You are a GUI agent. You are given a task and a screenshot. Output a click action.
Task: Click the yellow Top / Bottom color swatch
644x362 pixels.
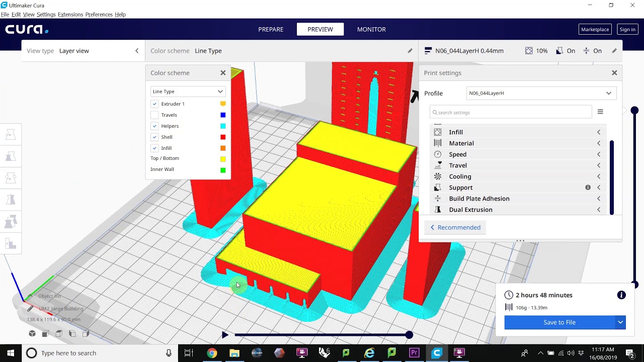tap(223, 159)
